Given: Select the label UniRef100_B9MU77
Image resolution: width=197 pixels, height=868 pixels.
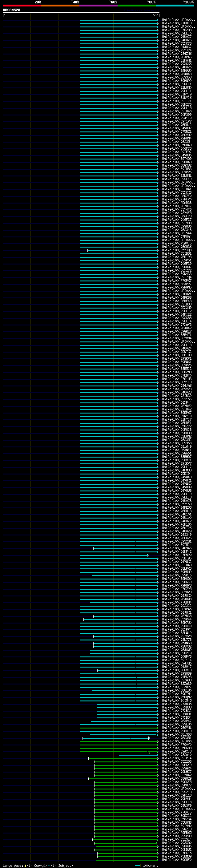Looking at the screenshot, I should click(177, 785).
